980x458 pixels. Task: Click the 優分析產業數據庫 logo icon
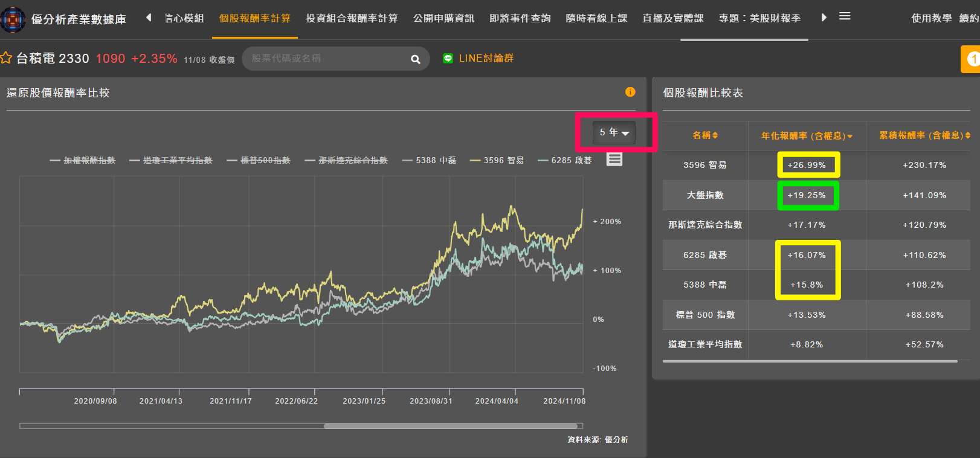pyautogui.click(x=13, y=19)
